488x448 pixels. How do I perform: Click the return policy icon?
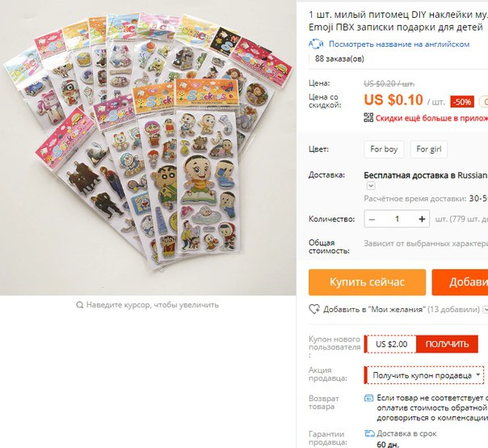click(368, 398)
